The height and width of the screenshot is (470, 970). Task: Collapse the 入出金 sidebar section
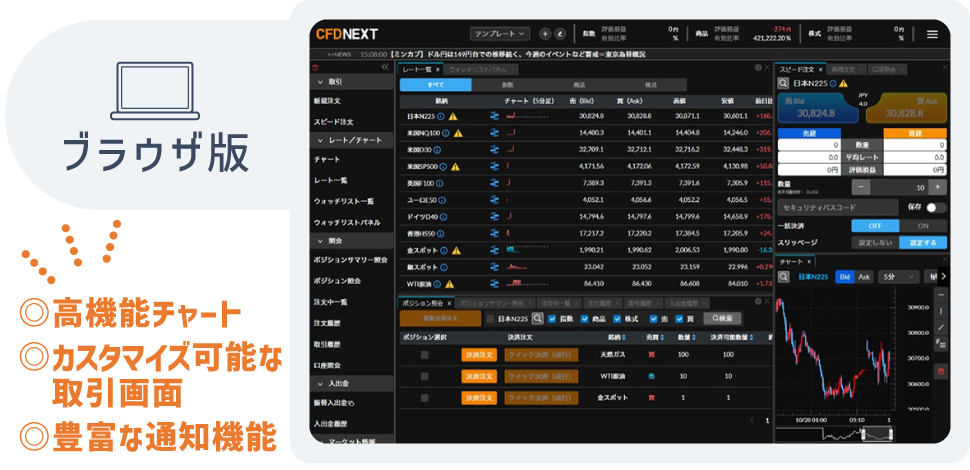coord(351,383)
